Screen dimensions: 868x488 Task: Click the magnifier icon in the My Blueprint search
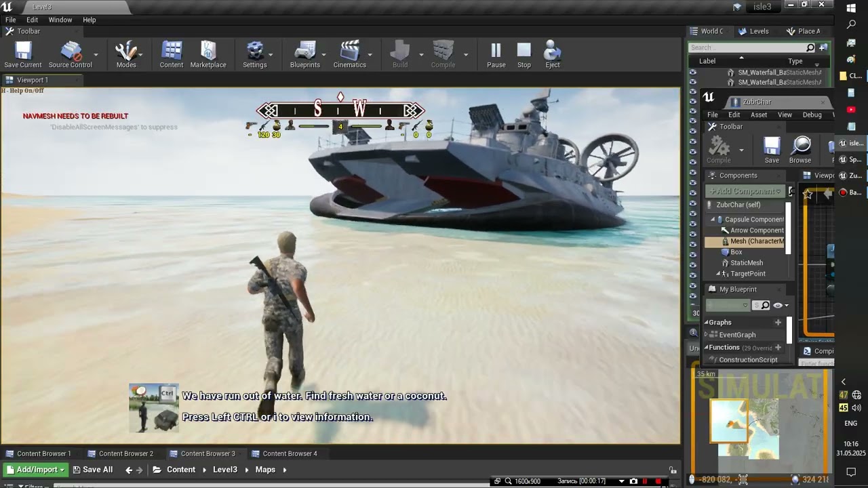tap(766, 306)
